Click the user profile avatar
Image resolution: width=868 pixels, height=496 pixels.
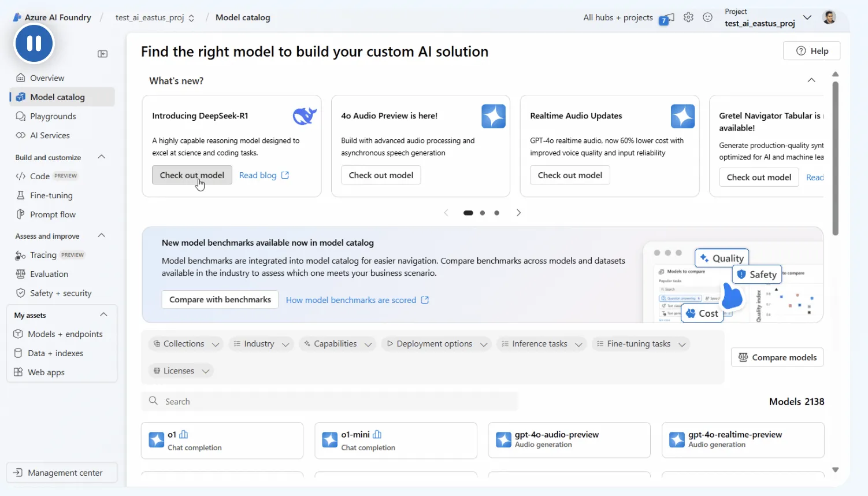tap(829, 17)
